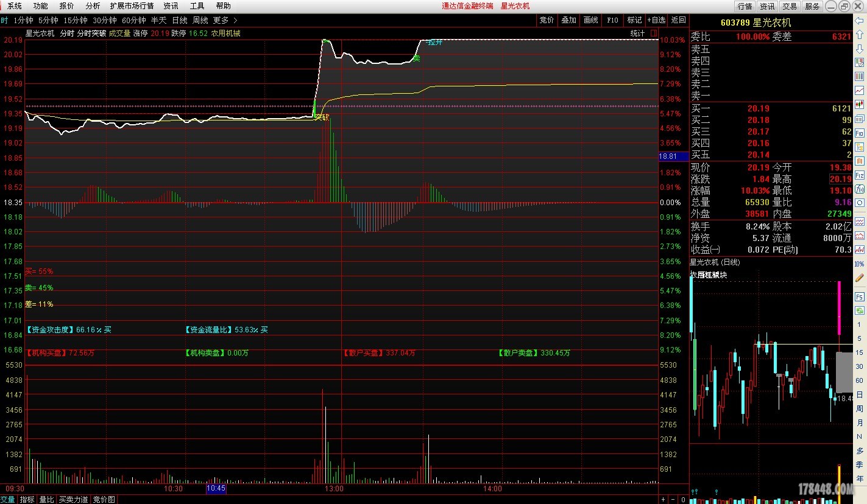Switch to the 日线 period tab

click(x=179, y=20)
